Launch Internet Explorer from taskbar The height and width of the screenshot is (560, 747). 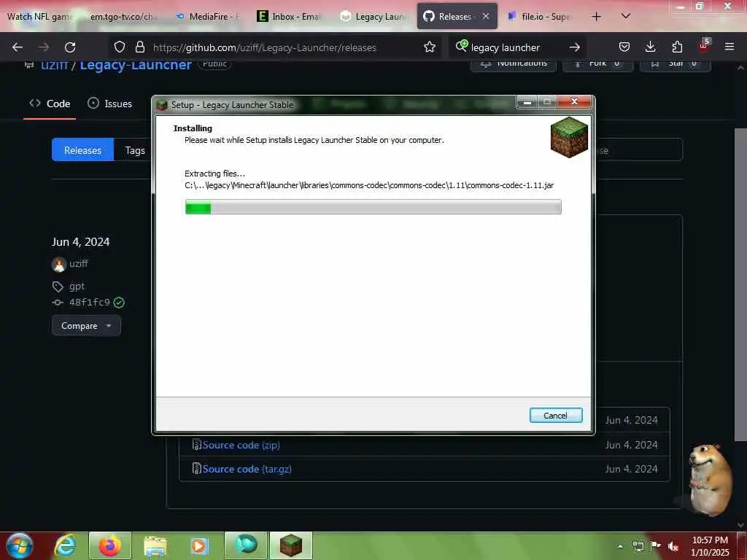pyautogui.click(x=65, y=545)
